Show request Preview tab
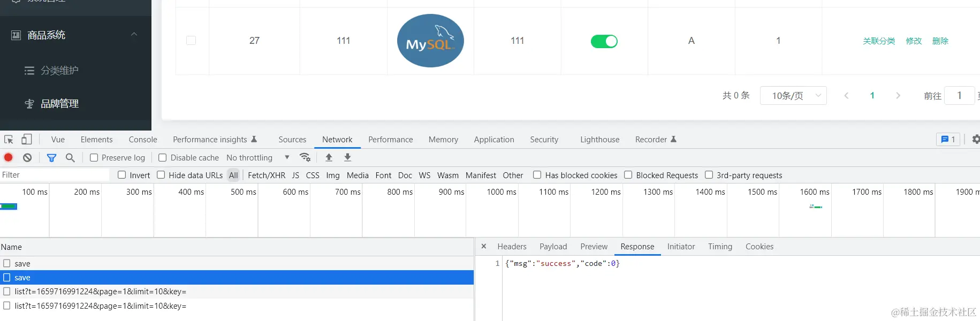The width and height of the screenshot is (980, 321). (x=594, y=247)
